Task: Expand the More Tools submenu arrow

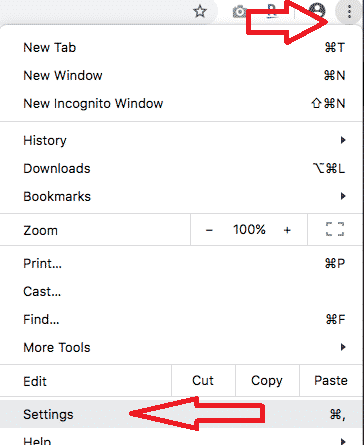Action: (343, 347)
